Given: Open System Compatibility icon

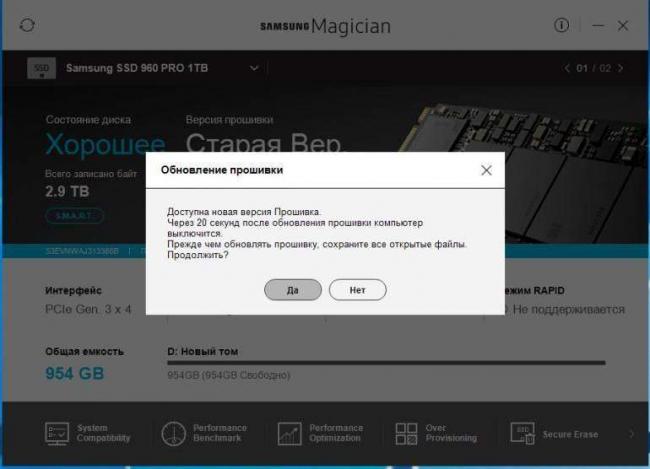Looking at the screenshot, I should pyautogui.click(x=57, y=434).
